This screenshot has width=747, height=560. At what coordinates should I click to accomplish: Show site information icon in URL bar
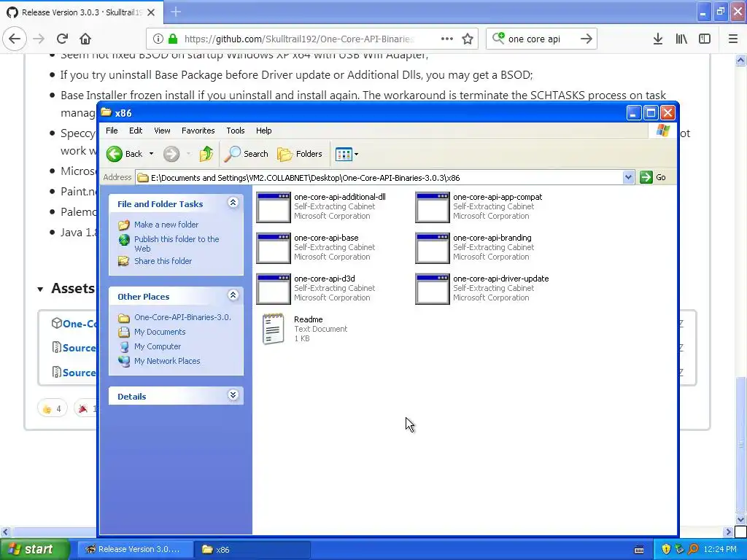[x=158, y=39]
